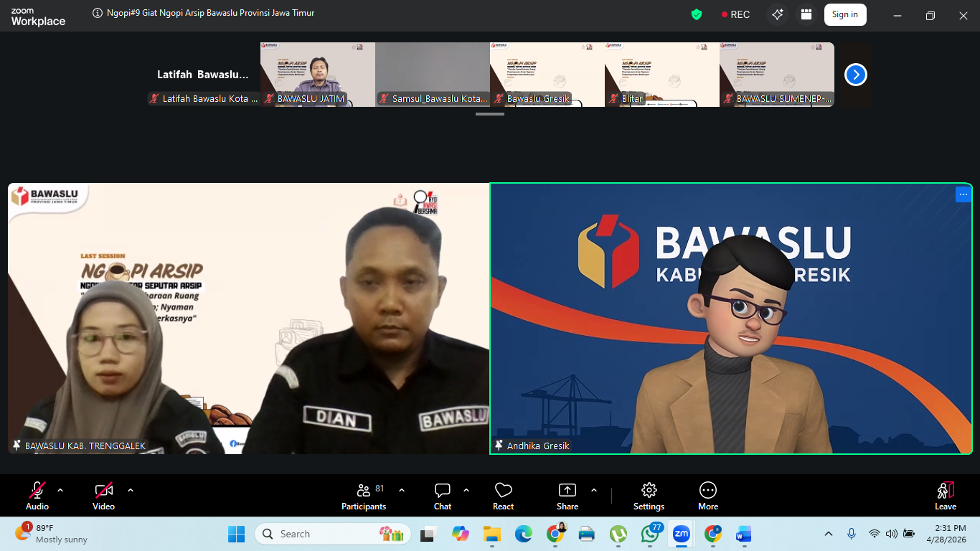Open the meeting info icon beside title

[98, 14]
